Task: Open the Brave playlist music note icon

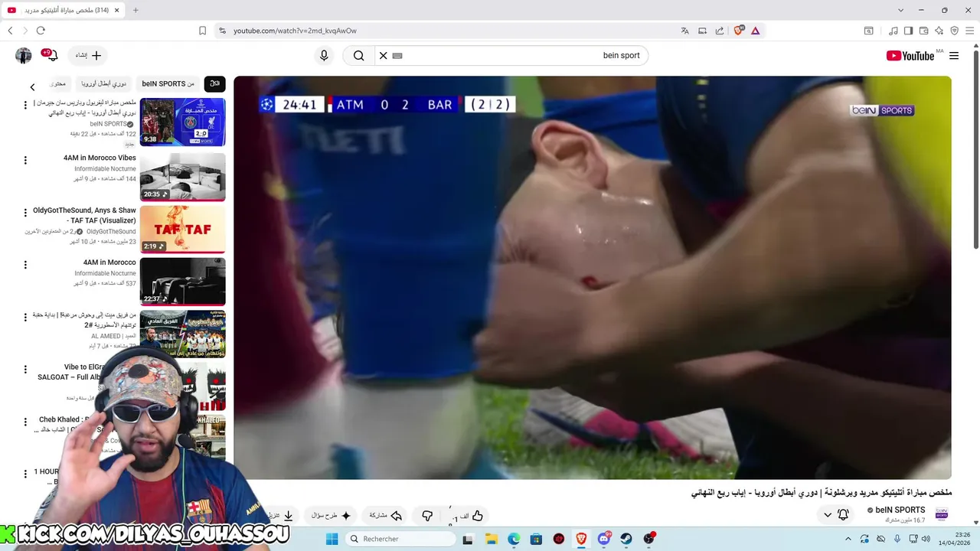Action: (893, 31)
